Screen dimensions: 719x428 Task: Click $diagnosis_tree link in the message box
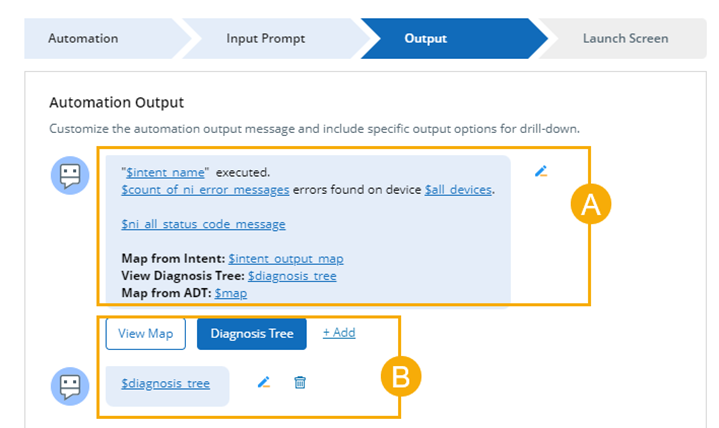[292, 276]
